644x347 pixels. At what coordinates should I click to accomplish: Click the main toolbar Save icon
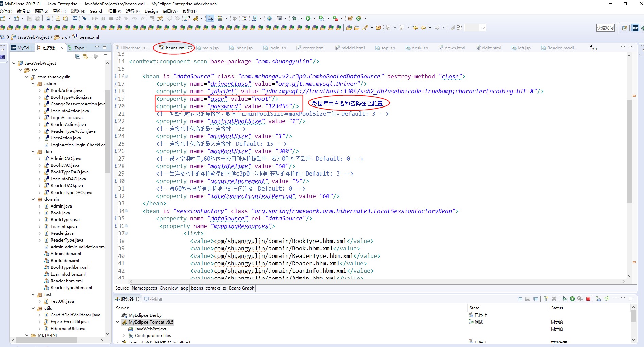click(x=30, y=18)
